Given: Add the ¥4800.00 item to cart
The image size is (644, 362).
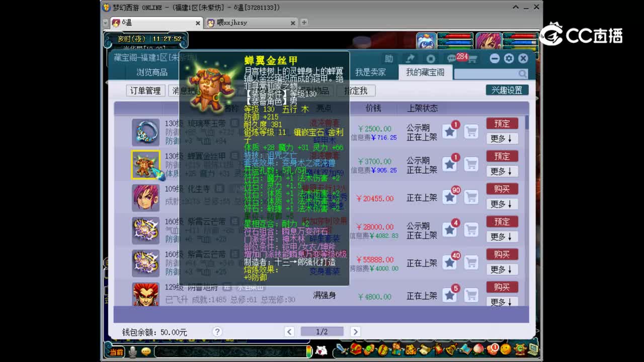Looking at the screenshot, I should (x=471, y=296).
